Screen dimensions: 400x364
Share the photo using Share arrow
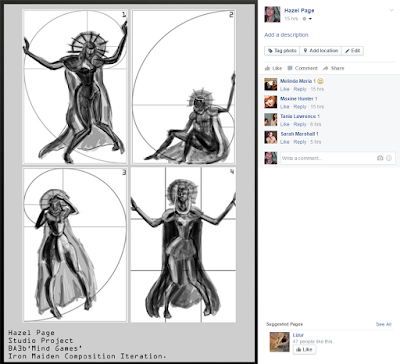pyautogui.click(x=334, y=68)
